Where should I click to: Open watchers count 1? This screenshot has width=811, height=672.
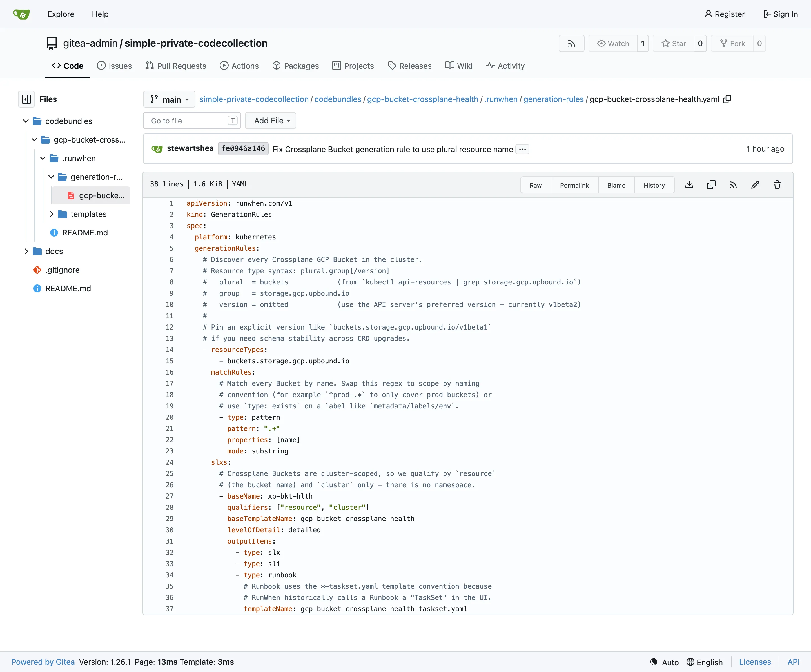[643, 44]
